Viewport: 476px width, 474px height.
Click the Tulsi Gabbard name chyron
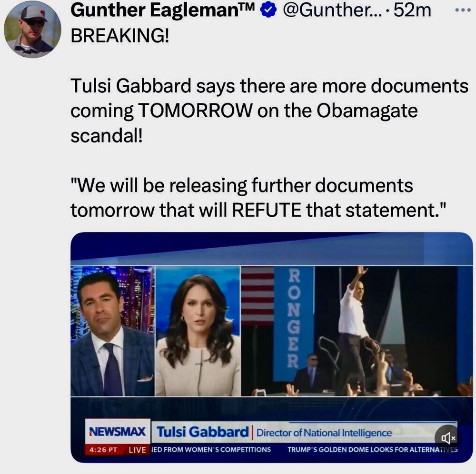pos(202,432)
